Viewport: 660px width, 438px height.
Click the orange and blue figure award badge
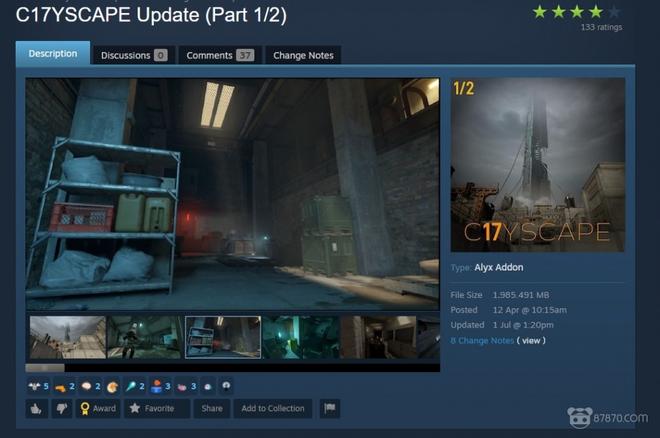click(x=160, y=386)
